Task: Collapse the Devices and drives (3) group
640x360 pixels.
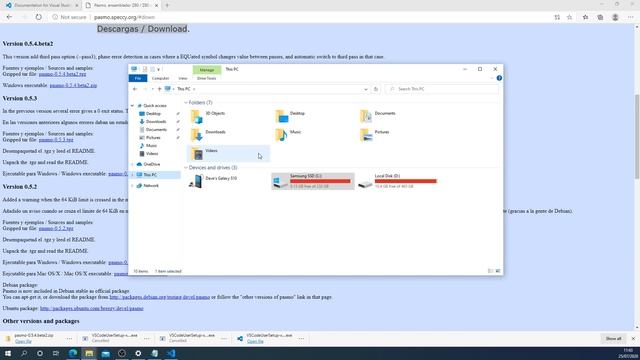Action: (186, 168)
